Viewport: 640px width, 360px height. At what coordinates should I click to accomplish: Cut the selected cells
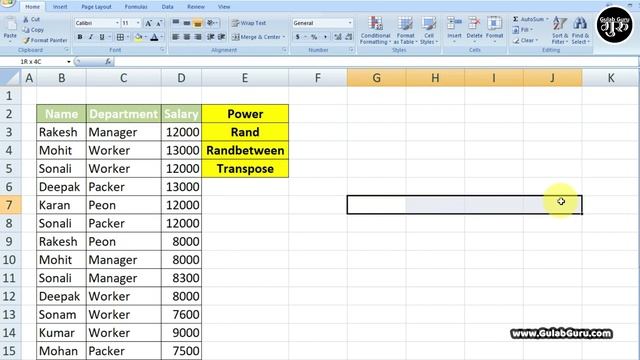31,19
